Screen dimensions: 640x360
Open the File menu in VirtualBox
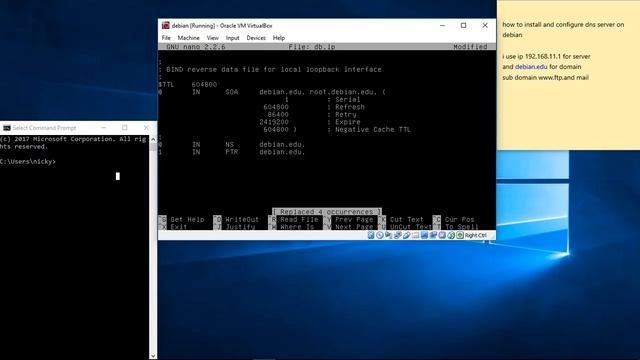(x=166, y=38)
